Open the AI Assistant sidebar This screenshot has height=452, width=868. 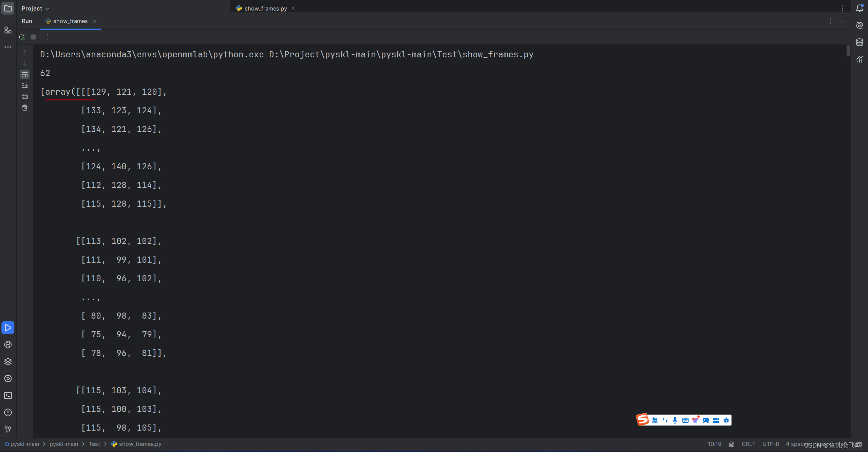coord(860,25)
